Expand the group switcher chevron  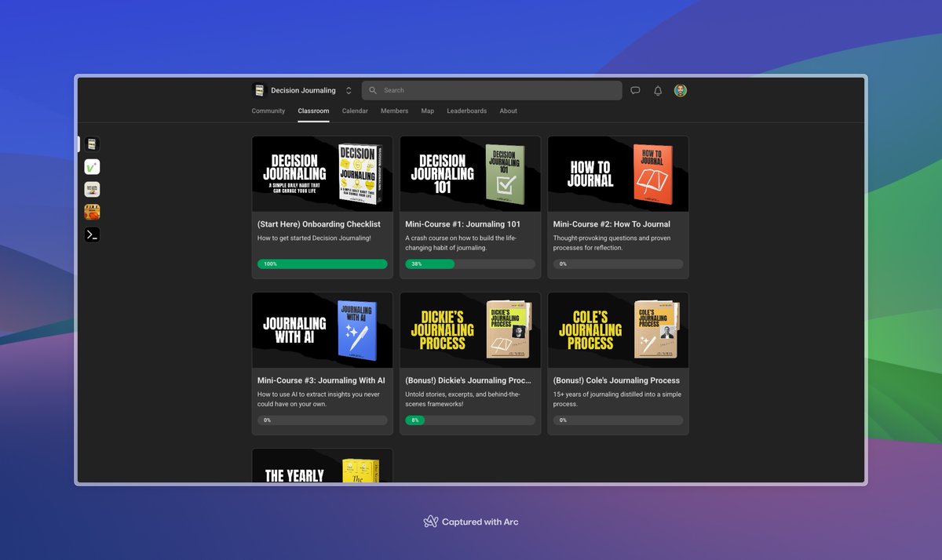pos(349,90)
